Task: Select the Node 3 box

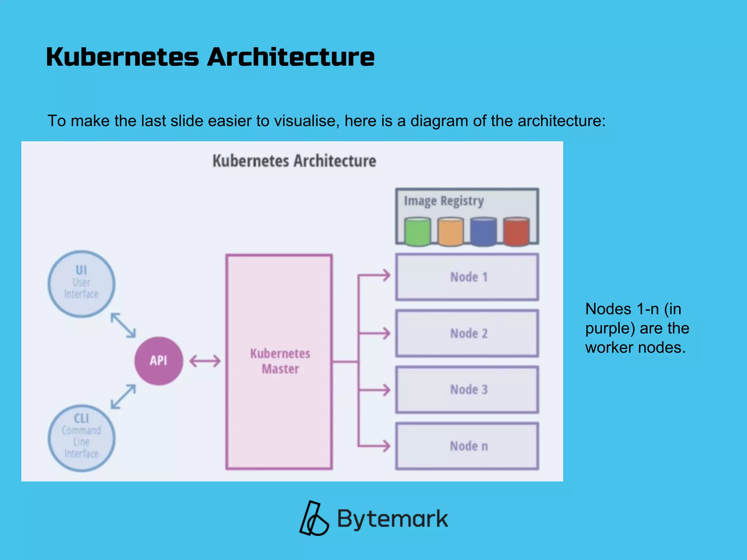Action: (467, 389)
